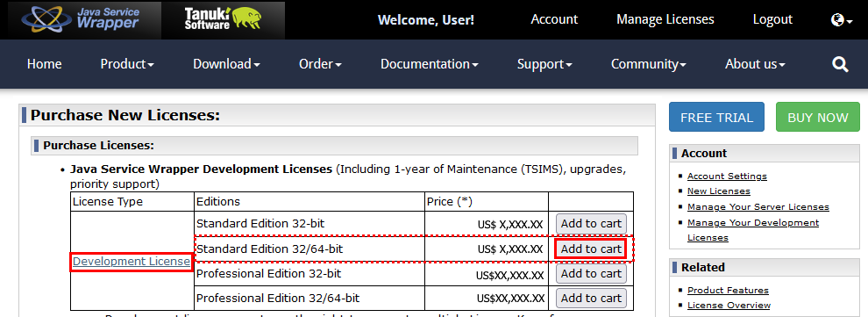Image resolution: width=868 pixels, height=317 pixels.
Task: Add Standard Edition 32/64-bit to cart
Action: click(591, 249)
